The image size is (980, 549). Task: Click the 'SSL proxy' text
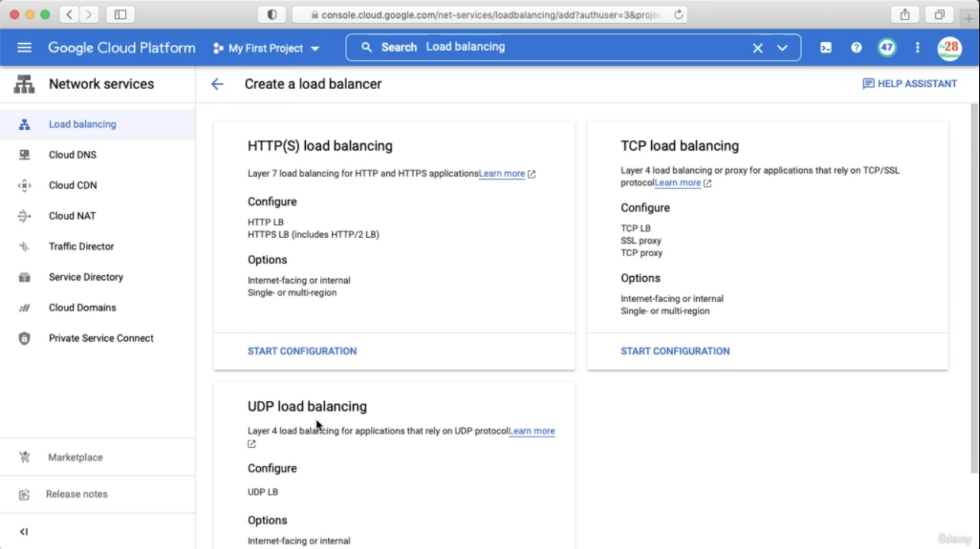641,241
